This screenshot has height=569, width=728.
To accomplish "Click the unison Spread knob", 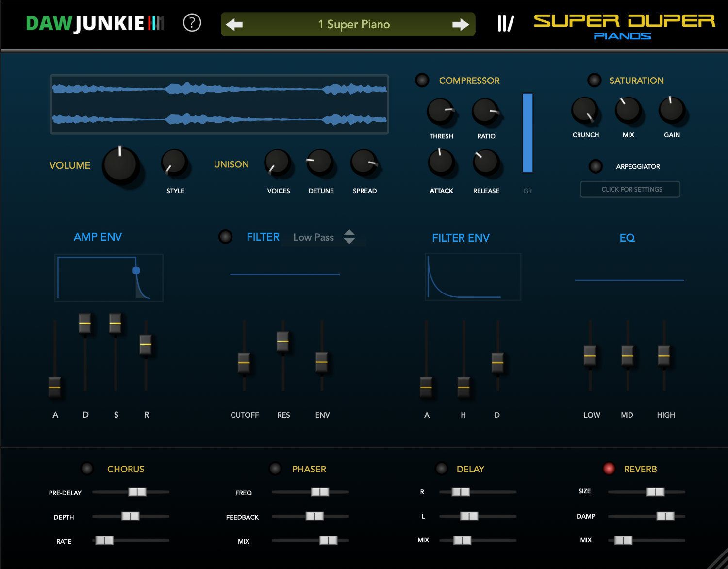I will [x=364, y=163].
